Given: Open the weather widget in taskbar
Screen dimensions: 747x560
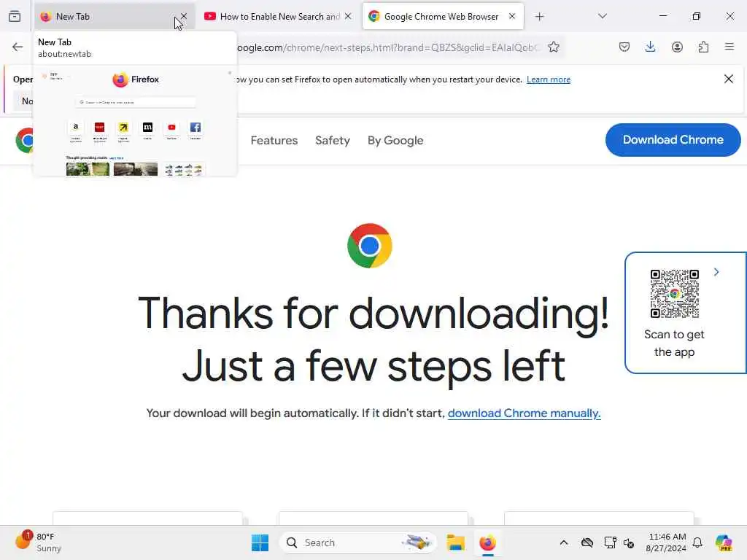Looking at the screenshot, I should (x=38, y=542).
